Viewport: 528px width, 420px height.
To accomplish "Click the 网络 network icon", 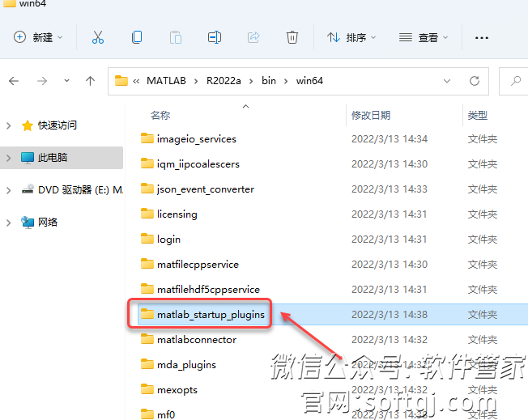I will [28, 223].
